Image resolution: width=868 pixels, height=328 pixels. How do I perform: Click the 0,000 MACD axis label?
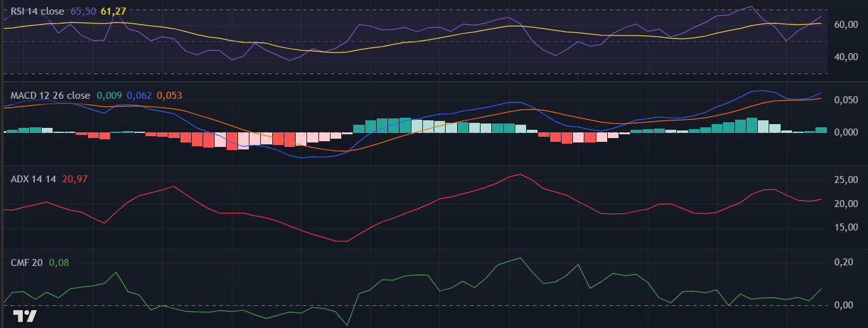846,132
